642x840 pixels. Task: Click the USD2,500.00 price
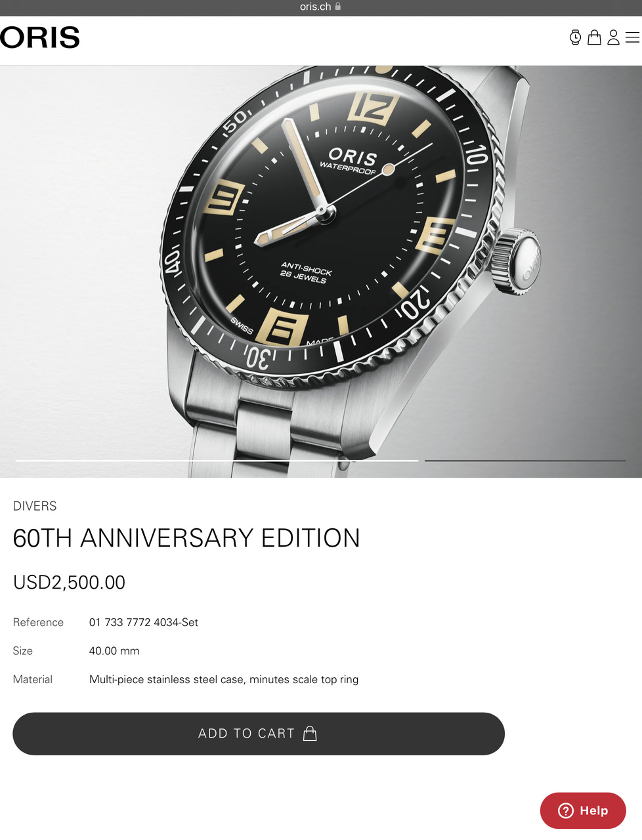(x=69, y=582)
